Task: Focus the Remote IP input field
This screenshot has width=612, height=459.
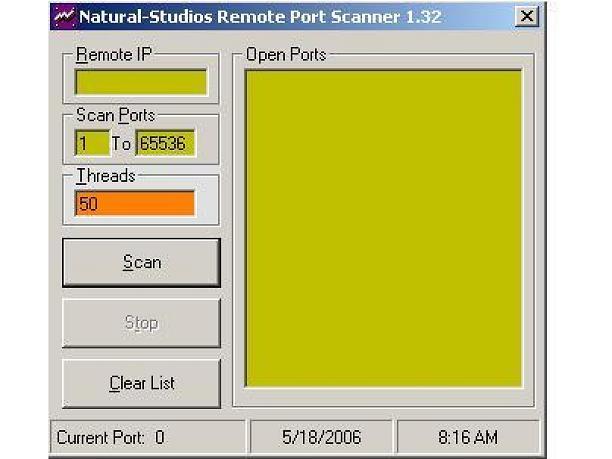Action: [x=141, y=82]
